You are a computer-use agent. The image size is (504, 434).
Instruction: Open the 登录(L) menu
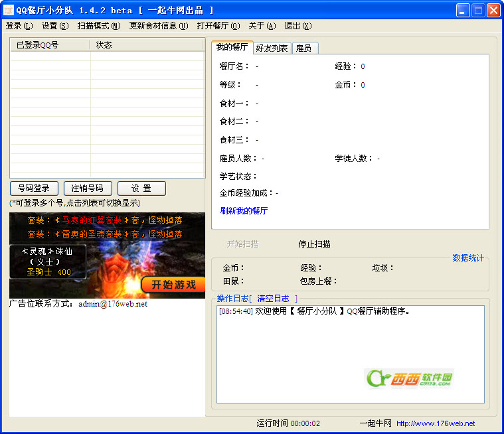[x=19, y=26]
